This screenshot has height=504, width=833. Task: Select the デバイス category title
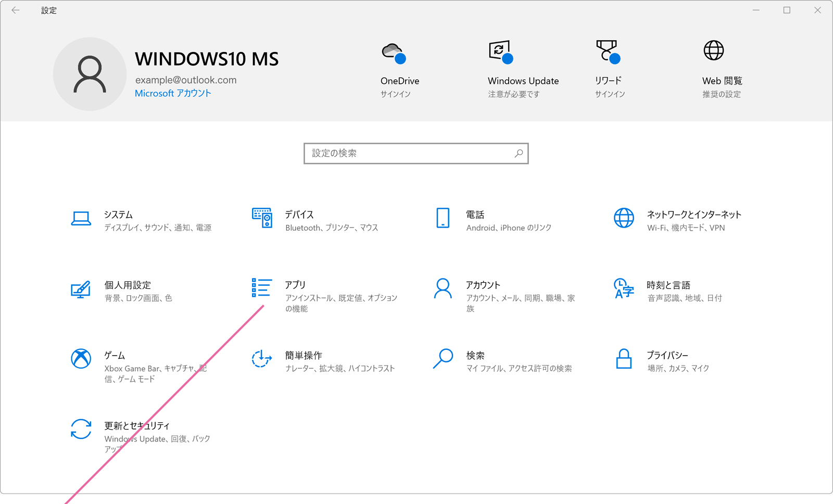pos(299,215)
